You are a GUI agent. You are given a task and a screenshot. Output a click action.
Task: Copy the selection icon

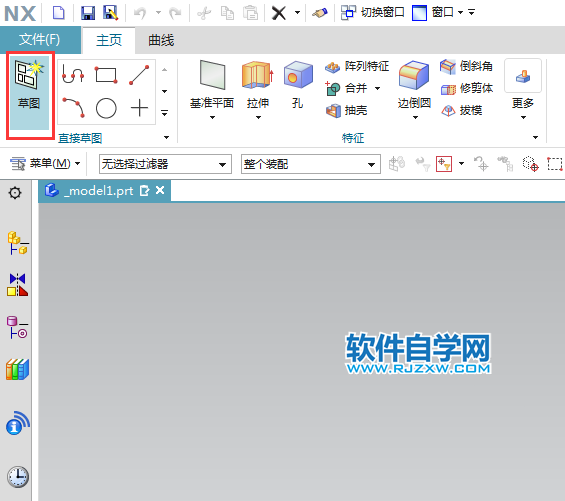[227, 13]
